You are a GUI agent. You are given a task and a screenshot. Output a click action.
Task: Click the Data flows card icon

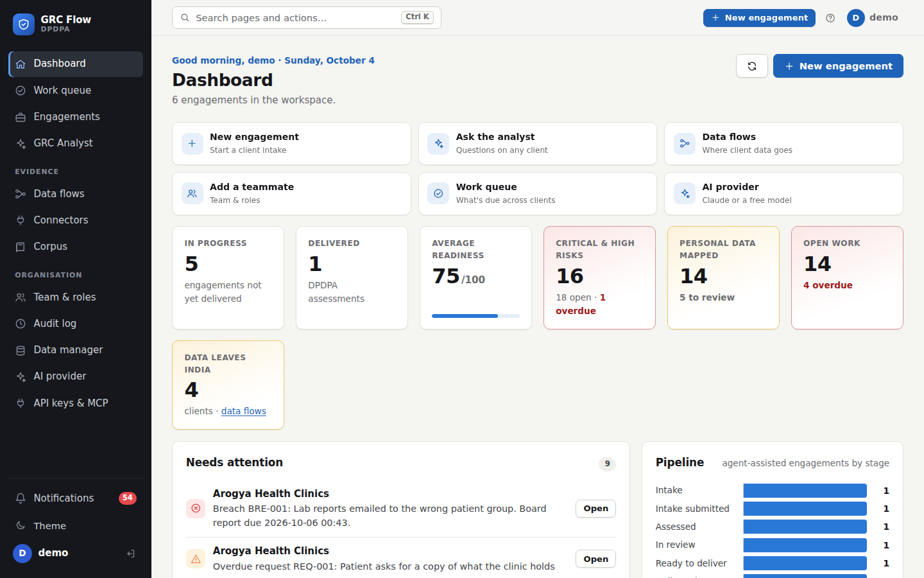[x=685, y=144]
